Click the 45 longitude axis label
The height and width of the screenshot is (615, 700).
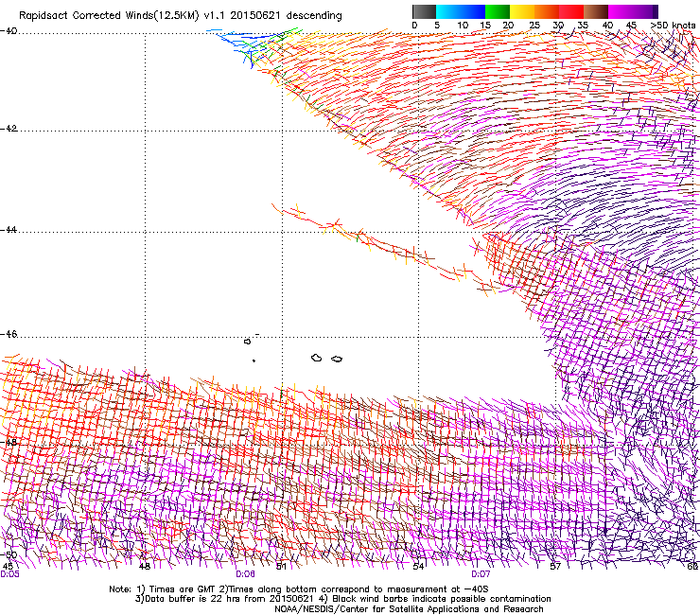click(8, 566)
